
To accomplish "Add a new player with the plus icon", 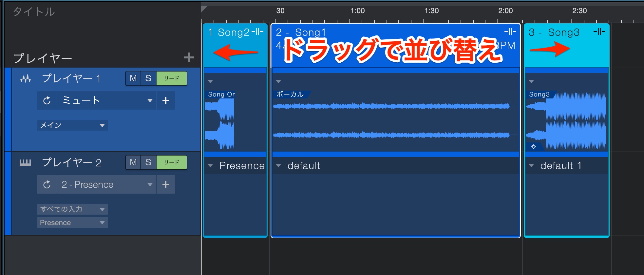I will tap(189, 57).
